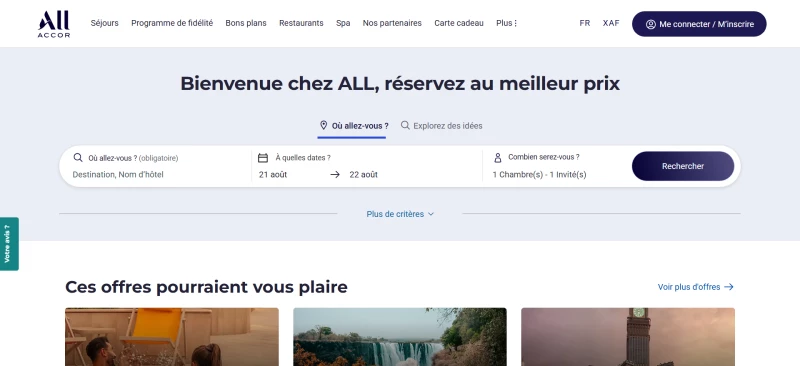This screenshot has height=366, width=800.
Task: Click the calendar icon for dates
Action: 263,158
